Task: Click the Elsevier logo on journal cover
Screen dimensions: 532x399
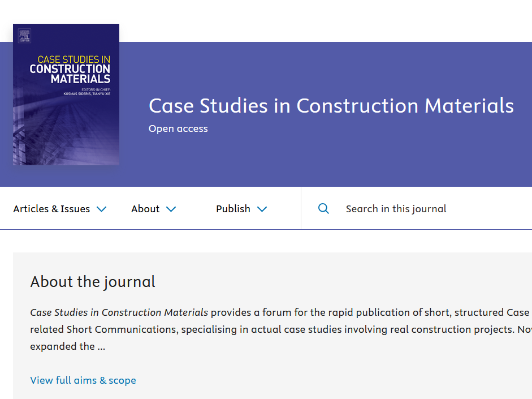Action: (x=24, y=36)
